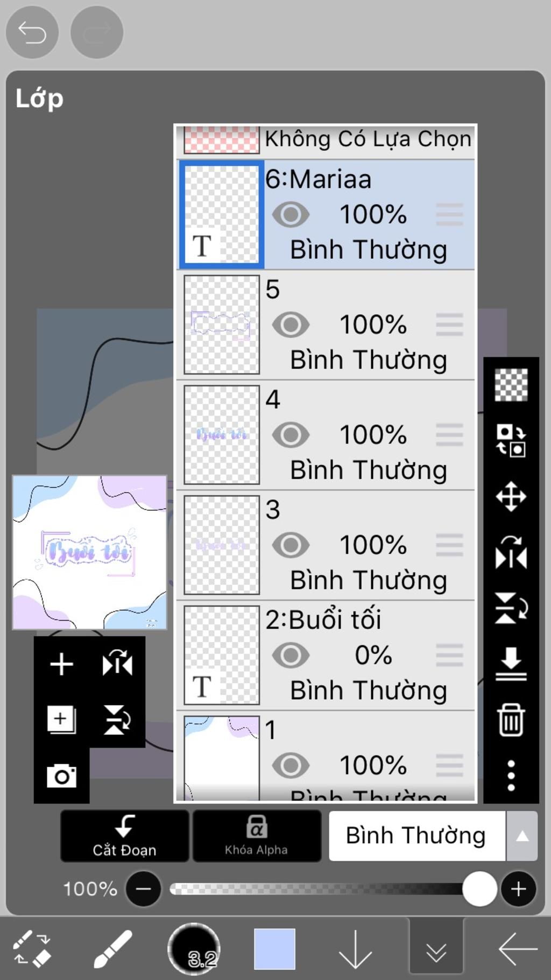Image resolution: width=551 pixels, height=980 pixels.
Task: Select the move layer arrows icon
Action: 511,496
